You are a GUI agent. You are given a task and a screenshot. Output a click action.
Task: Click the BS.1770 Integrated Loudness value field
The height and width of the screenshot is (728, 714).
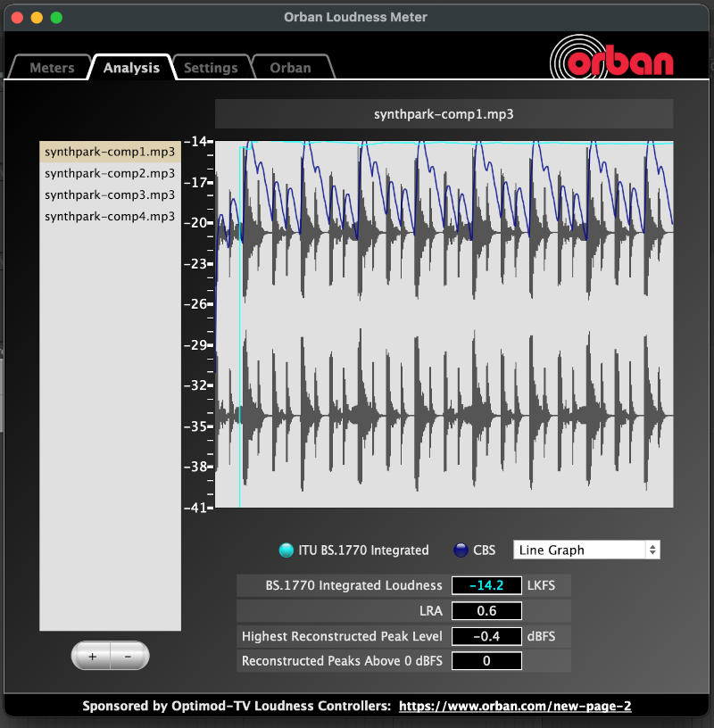(x=486, y=586)
